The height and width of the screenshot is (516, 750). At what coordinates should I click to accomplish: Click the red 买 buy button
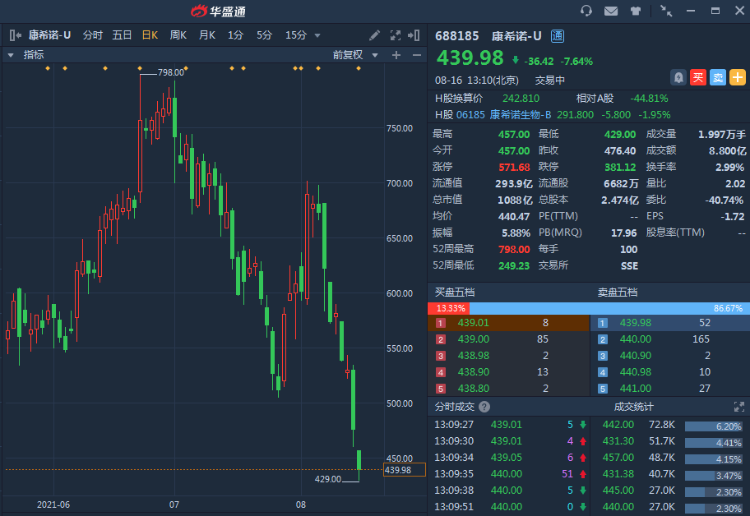(x=698, y=77)
